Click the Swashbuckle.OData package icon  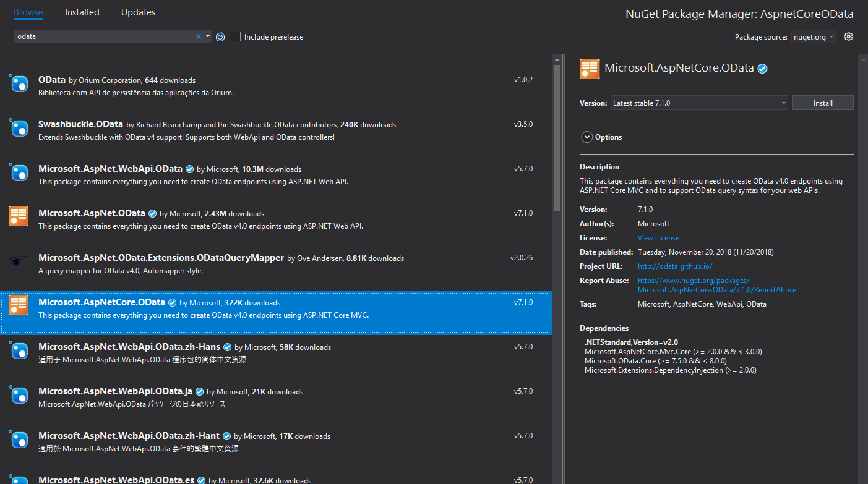point(19,128)
